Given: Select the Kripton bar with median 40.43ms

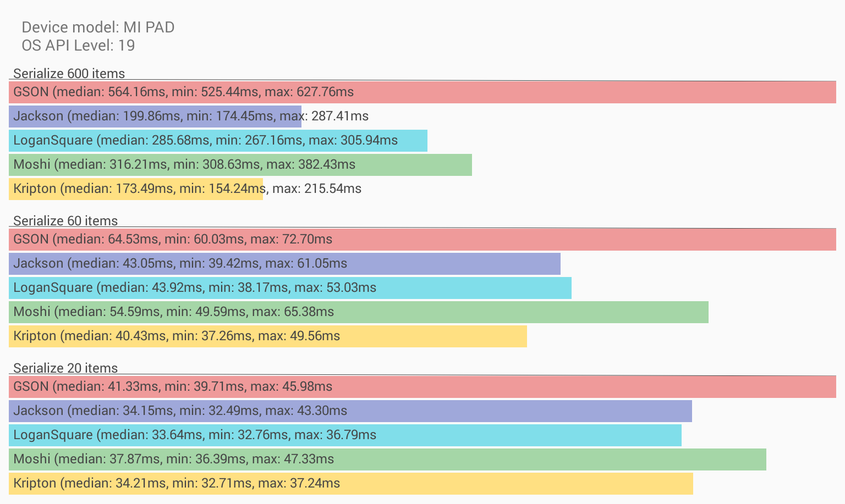Looking at the screenshot, I should 268,336.
